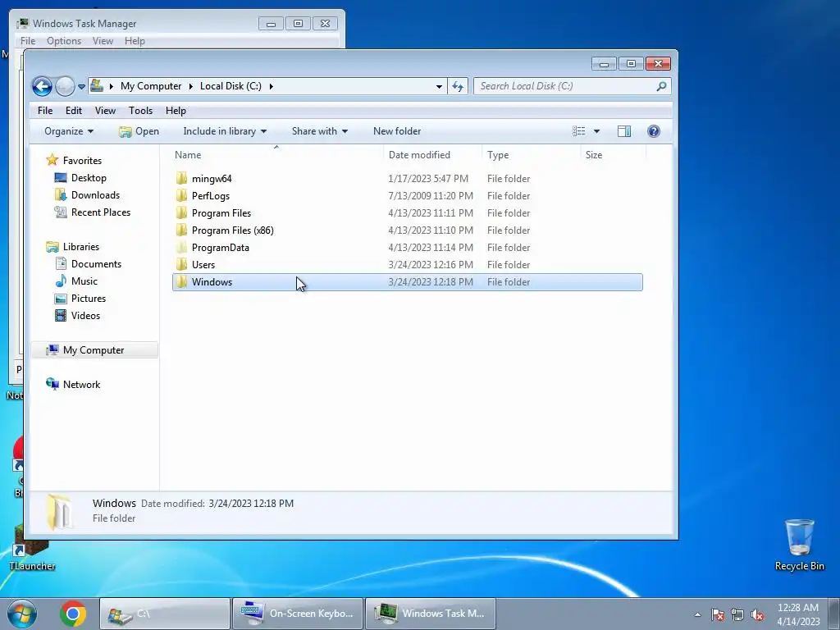This screenshot has width=840, height=630.
Task: Select the Program Files folder
Action: point(407,212)
